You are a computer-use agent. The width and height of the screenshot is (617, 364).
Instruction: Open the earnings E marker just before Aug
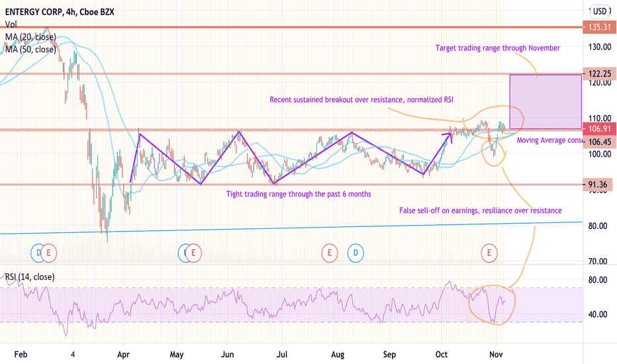click(x=330, y=253)
